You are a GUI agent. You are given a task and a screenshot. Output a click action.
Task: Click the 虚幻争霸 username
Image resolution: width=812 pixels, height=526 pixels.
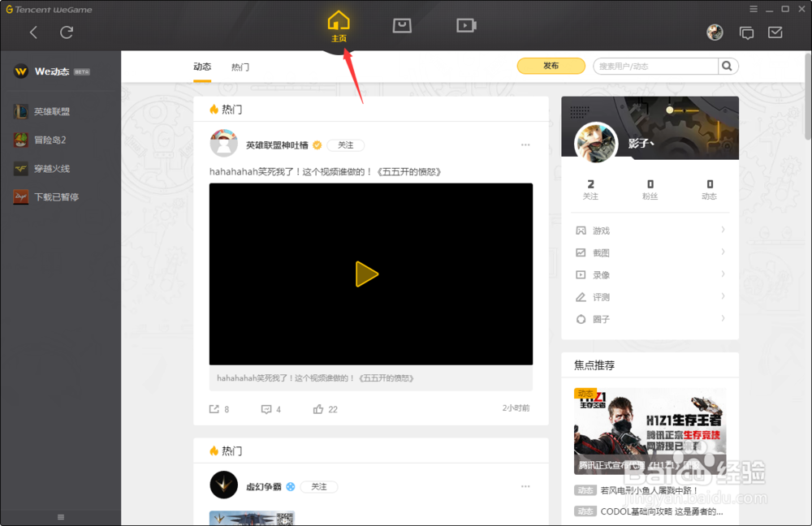pos(264,487)
